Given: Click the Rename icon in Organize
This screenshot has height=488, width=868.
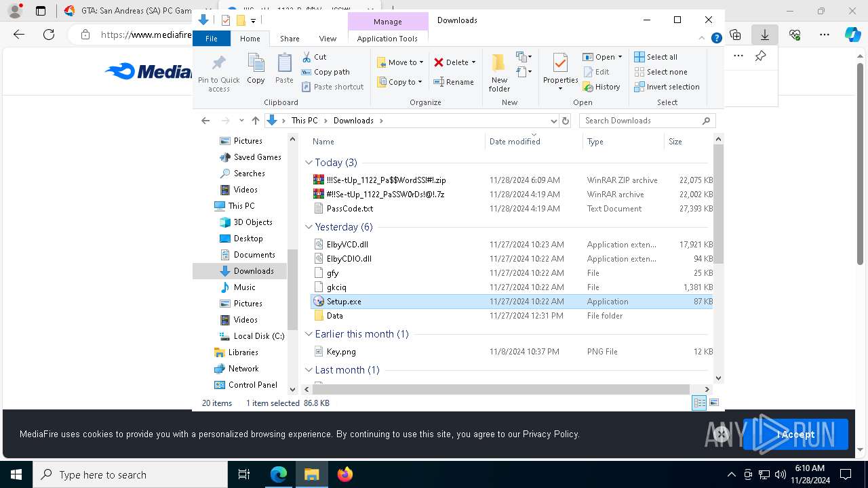Looking at the screenshot, I should [439, 82].
